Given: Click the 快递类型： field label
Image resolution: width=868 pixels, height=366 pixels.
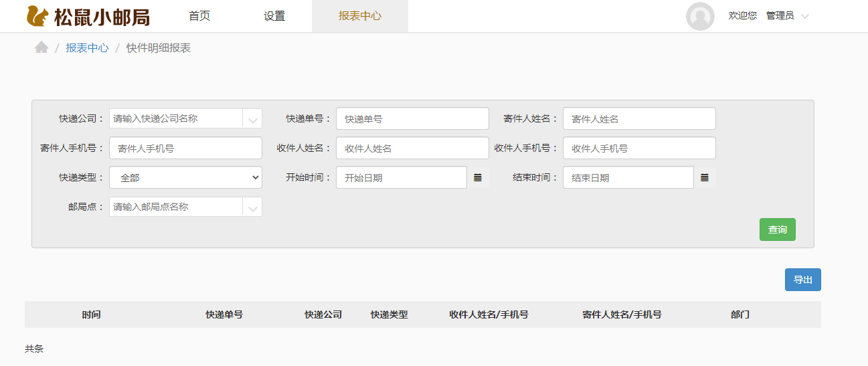Looking at the screenshot, I should [82, 177].
